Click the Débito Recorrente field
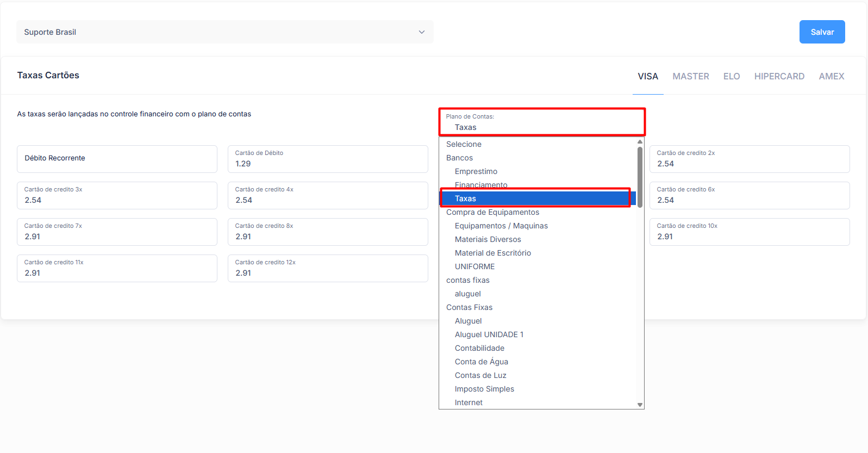Screen dimensions: 868x453 coord(117,159)
